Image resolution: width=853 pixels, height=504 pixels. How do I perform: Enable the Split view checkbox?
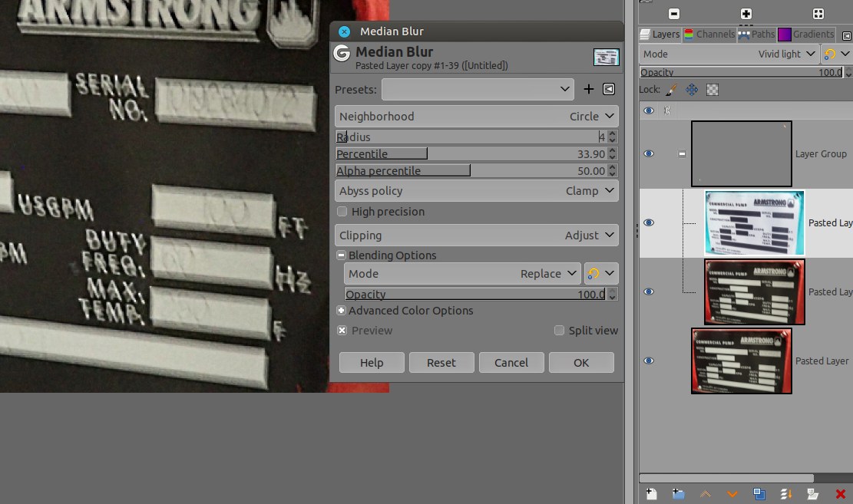(559, 331)
